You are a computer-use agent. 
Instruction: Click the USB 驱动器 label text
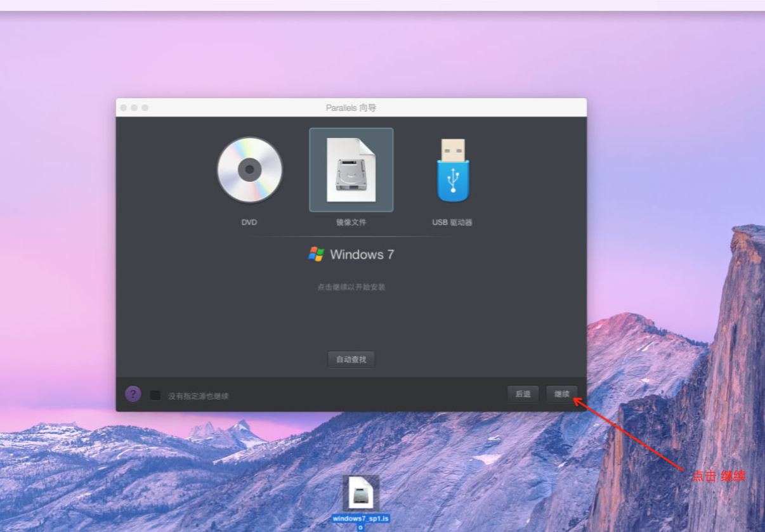point(452,223)
